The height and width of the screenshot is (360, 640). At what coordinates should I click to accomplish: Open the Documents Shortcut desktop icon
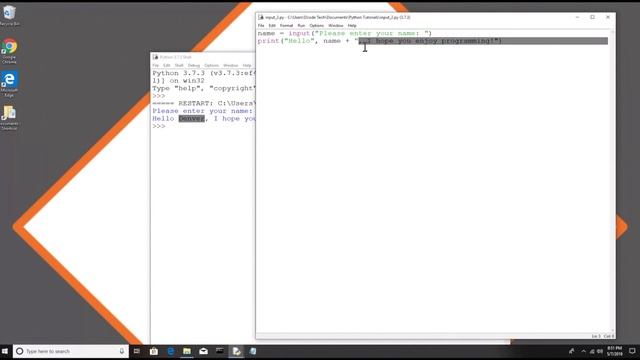9,118
